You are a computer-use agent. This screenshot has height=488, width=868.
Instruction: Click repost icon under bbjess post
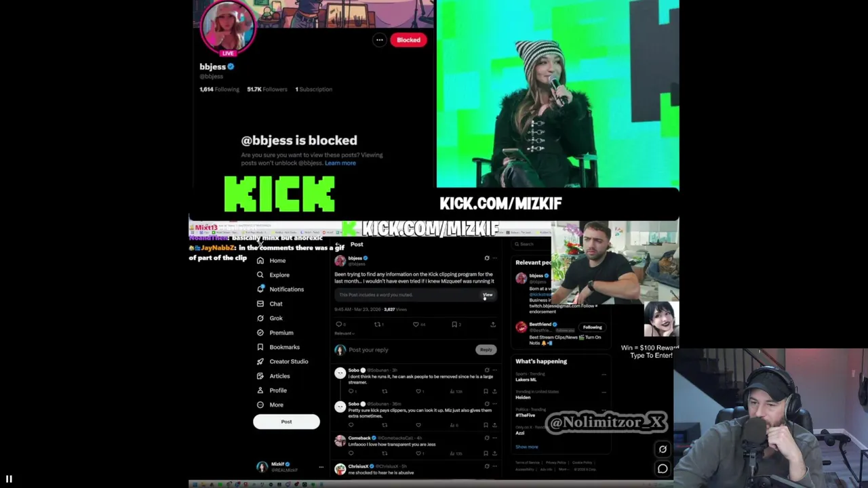(378, 325)
